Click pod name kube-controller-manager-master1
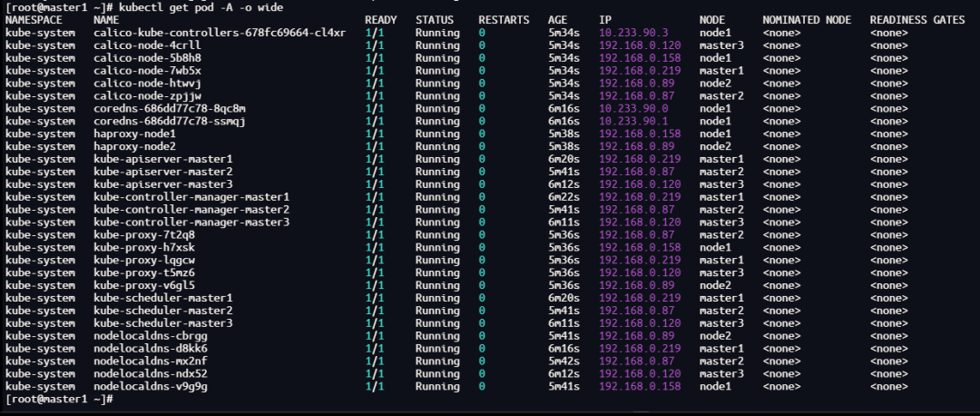 click(191, 197)
